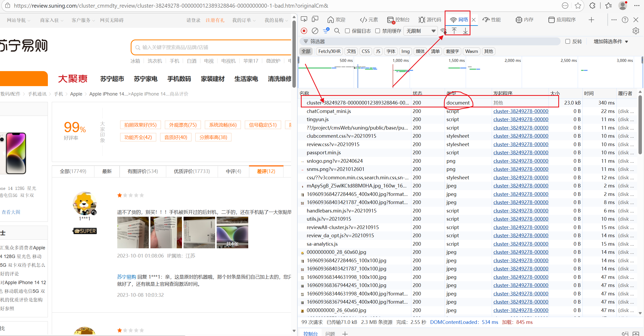Open network conditions icon

444,31
